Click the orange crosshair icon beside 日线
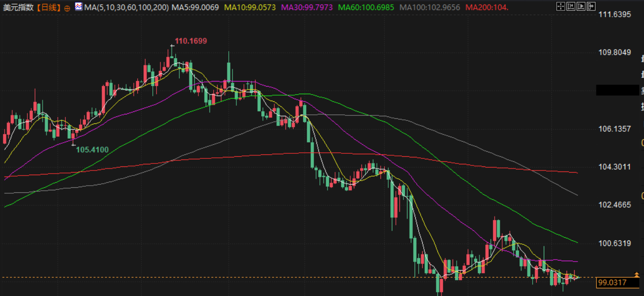 coord(67,8)
